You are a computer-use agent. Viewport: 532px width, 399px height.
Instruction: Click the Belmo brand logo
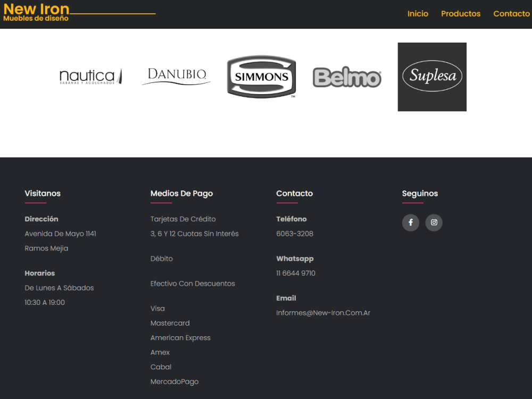[347, 77]
